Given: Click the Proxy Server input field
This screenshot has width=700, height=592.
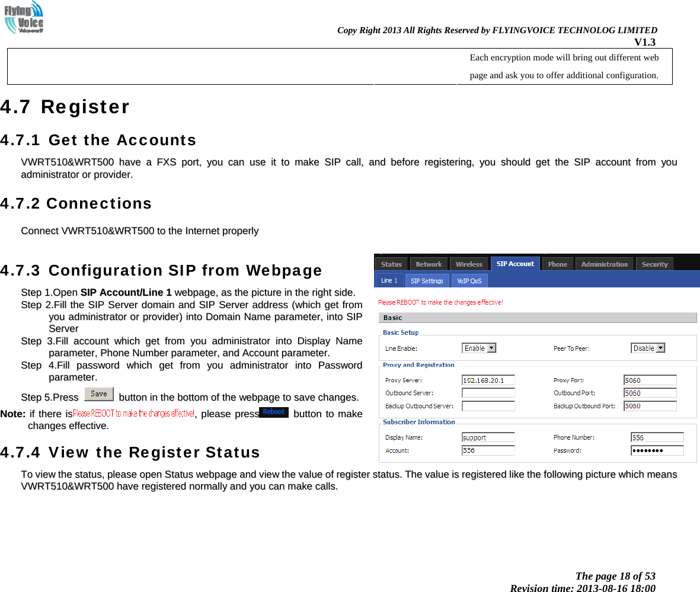Looking at the screenshot, I should (488, 380).
